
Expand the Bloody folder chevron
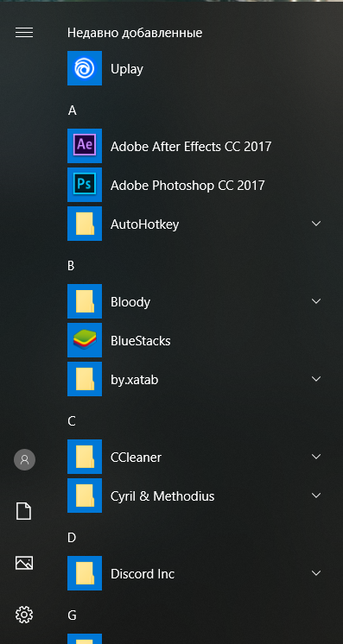(x=316, y=301)
